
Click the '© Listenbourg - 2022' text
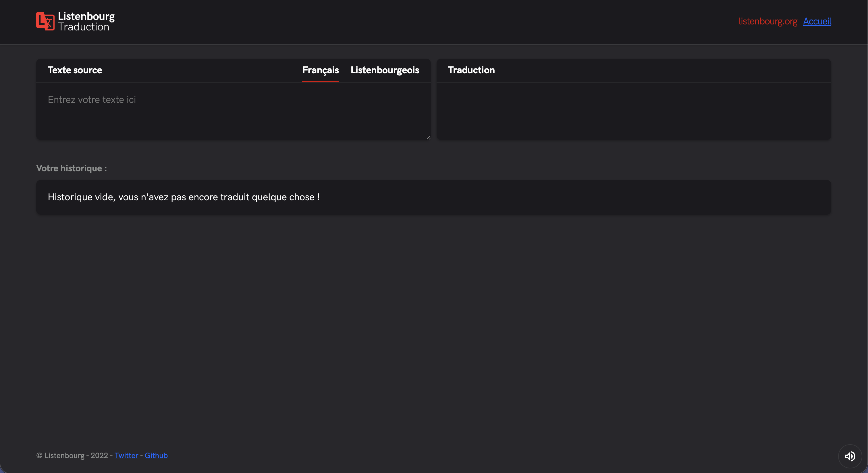pyautogui.click(x=72, y=455)
